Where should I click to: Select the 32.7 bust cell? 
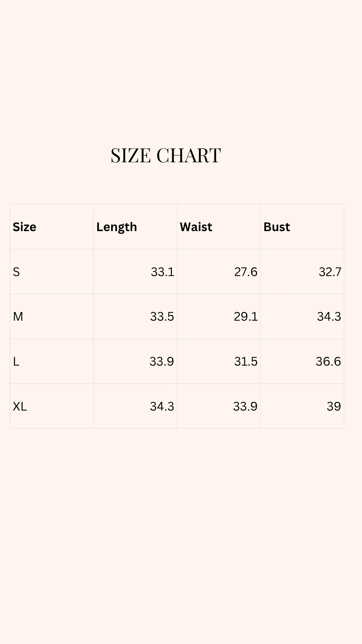[330, 272]
